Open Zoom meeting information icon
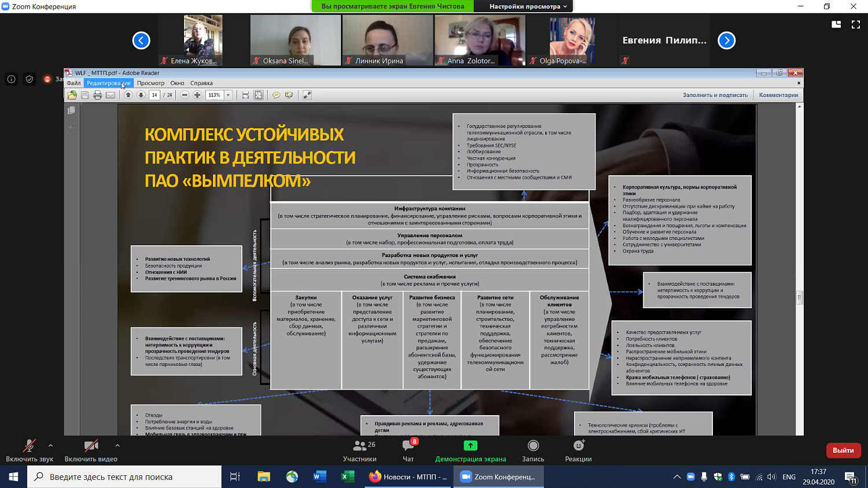 [x=11, y=79]
